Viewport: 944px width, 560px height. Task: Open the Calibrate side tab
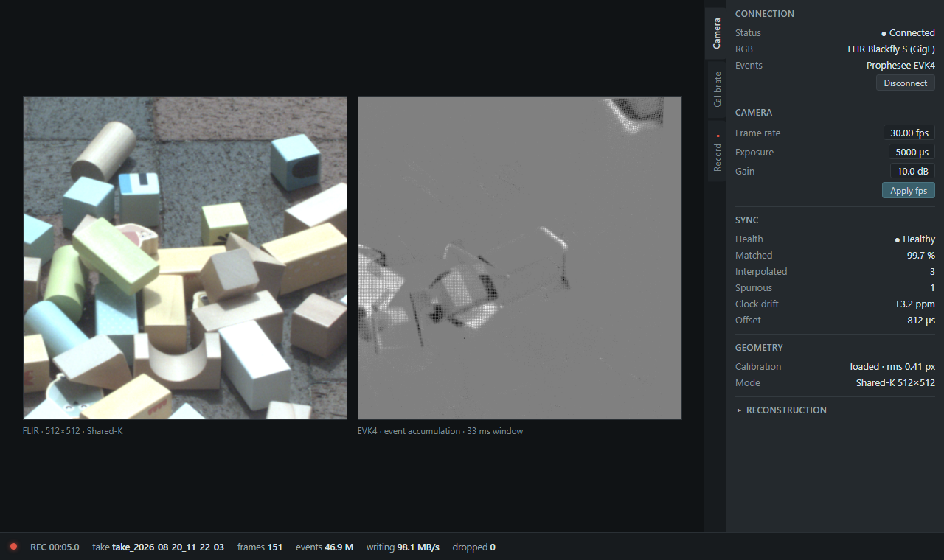click(x=716, y=90)
